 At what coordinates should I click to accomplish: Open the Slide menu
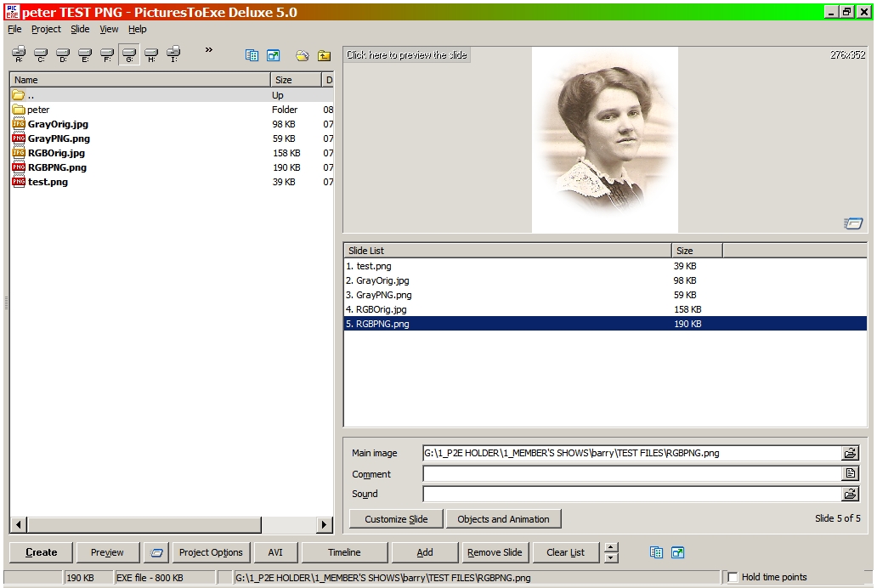tap(80, 29)
